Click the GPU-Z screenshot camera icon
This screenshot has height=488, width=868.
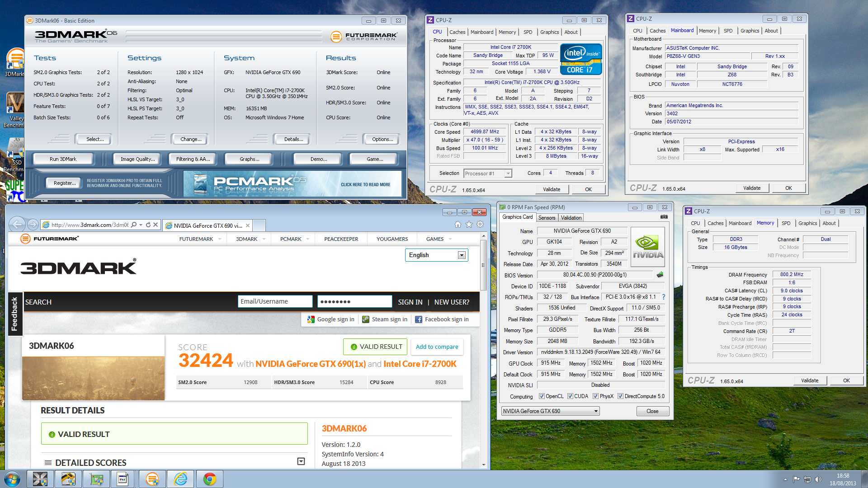664,217
